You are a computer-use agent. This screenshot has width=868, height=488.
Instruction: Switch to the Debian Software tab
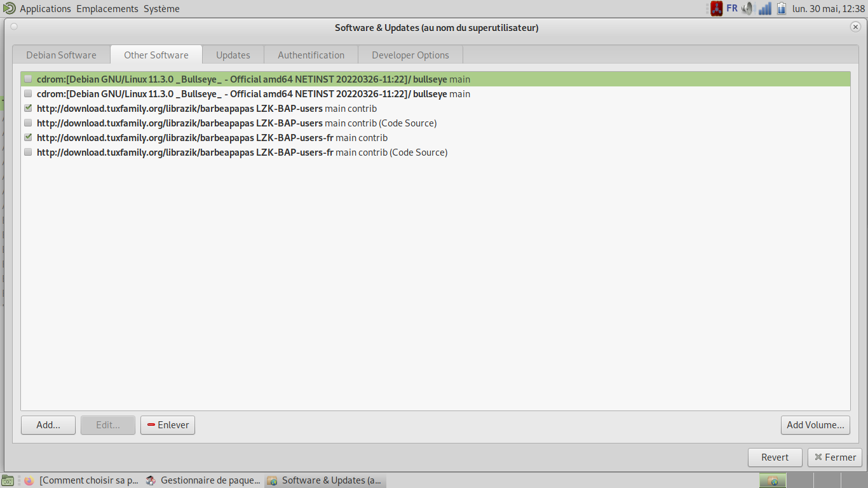(x=61, y=55)
